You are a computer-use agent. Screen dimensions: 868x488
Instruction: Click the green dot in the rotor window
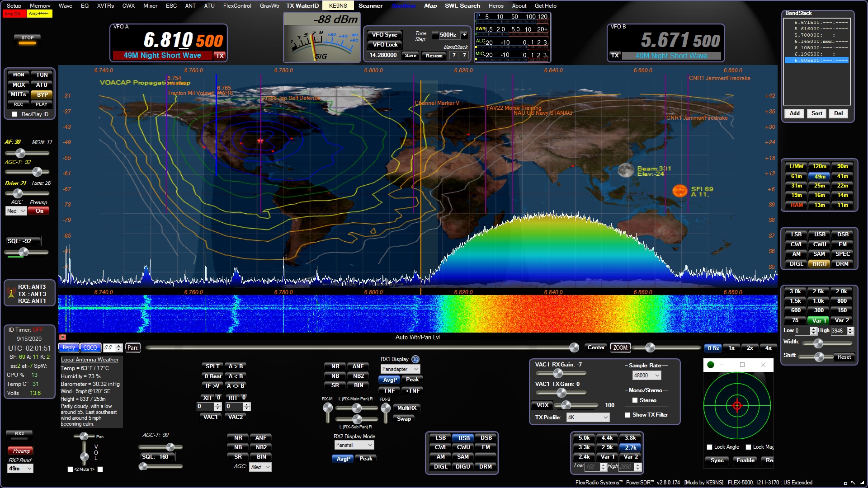point(711,365)
